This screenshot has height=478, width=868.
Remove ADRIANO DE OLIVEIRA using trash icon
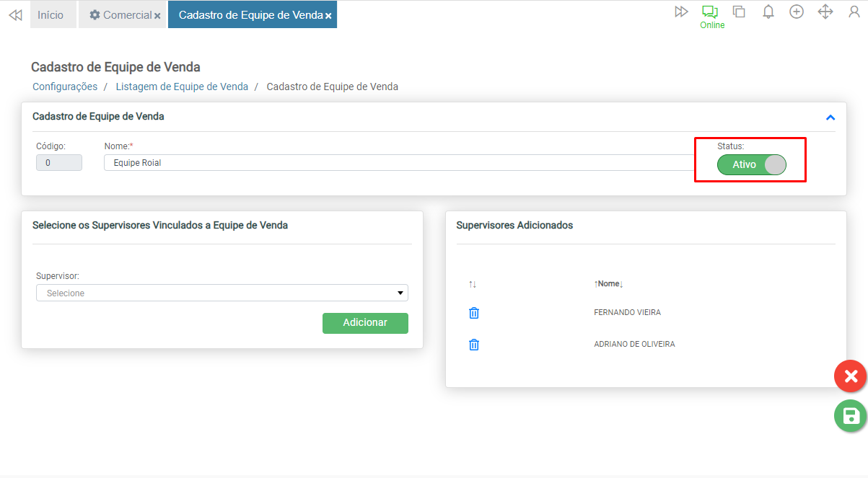point(474,345)
